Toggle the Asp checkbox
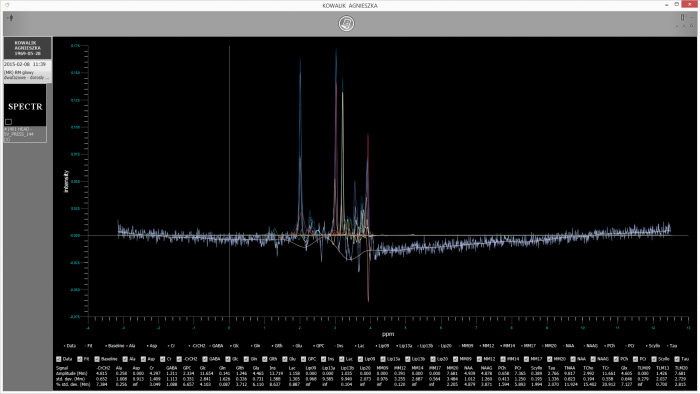 [x=143, y=359]
